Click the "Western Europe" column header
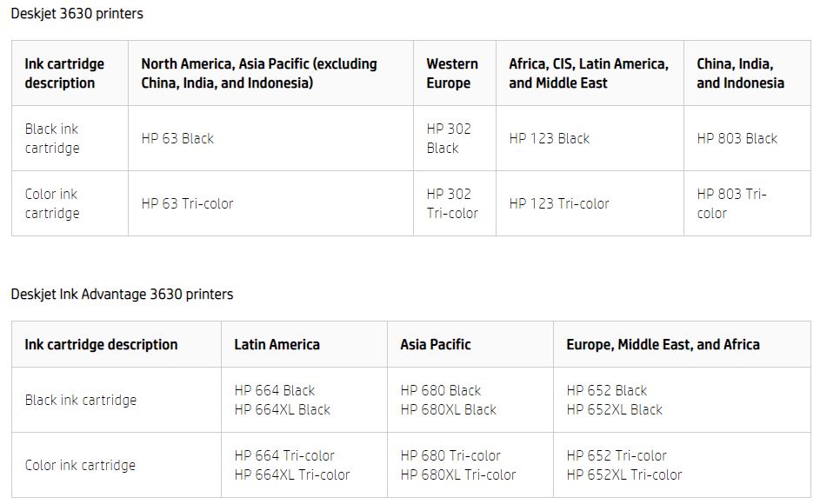 point(452,73)
